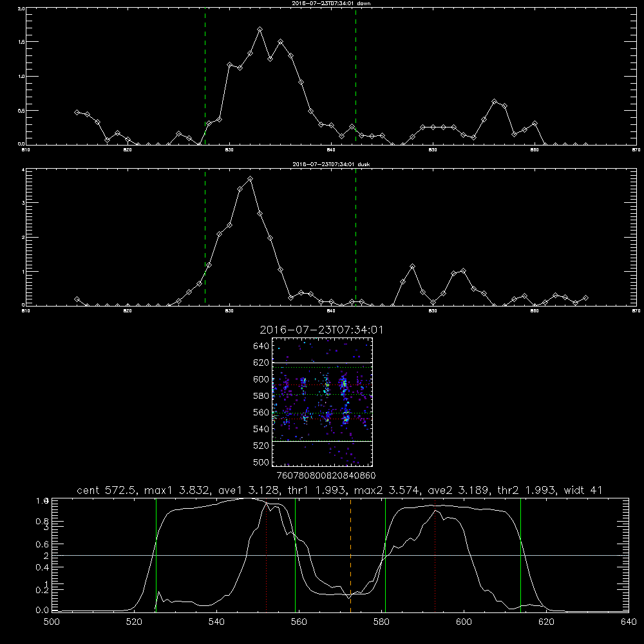The height and width of the screenshot is (644, 644).
Task: Click the 520 label on bottom plot x-axis
Action: click(134, 622)
